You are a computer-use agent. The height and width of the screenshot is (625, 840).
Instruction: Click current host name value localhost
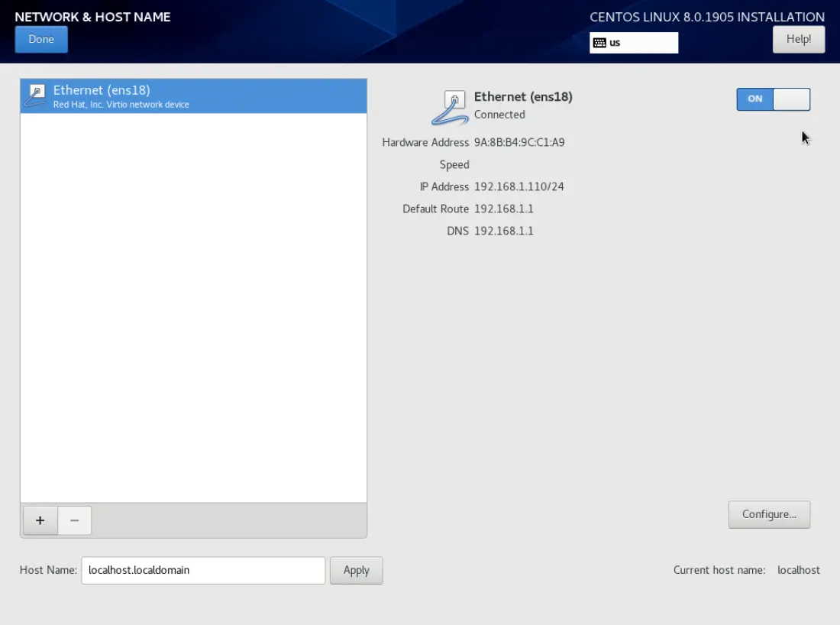point(798,570)
